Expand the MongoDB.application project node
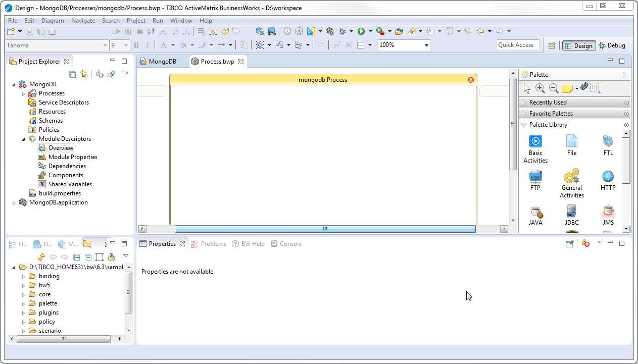 pos(14,203)
